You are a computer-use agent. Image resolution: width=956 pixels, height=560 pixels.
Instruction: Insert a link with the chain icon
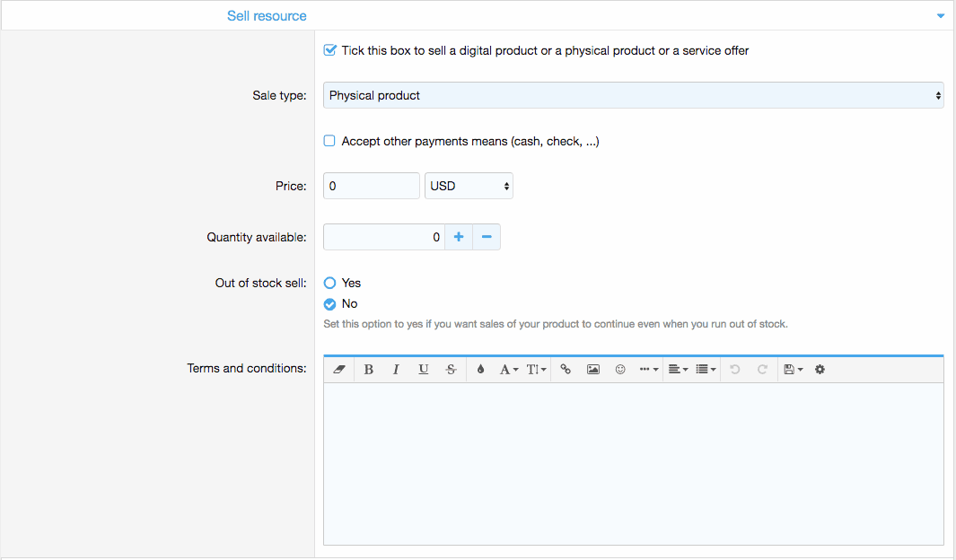coord(566,370)
